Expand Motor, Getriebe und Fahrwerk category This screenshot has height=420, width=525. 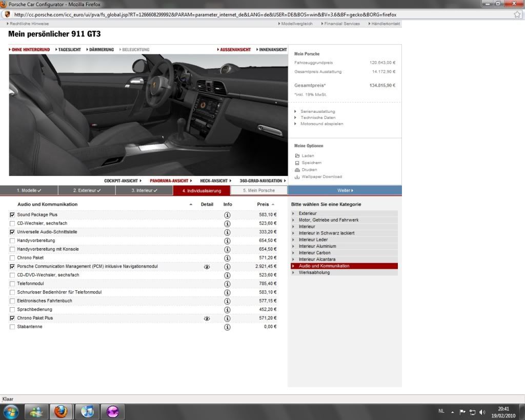(x=344, y=220)
